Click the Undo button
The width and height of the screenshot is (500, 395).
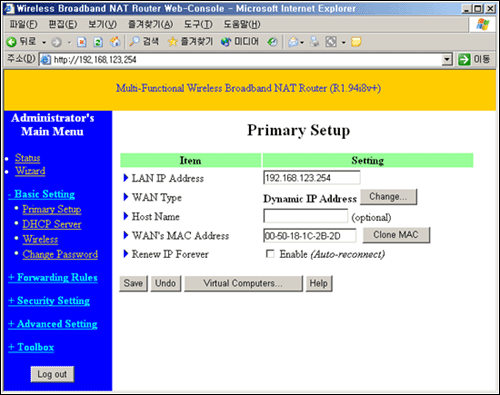pyautogui.click(x=165, y=283)
